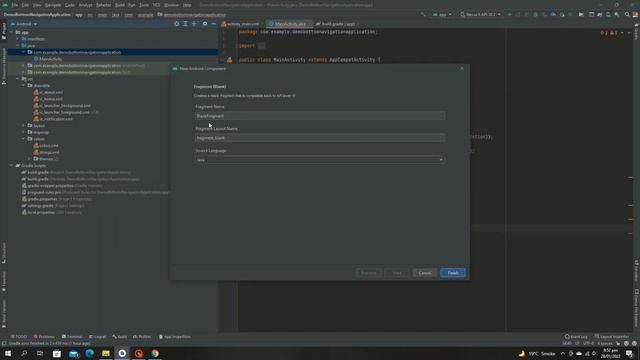Collapse the drawable folder in the project tree
640x360 pixels.
click(x=24, y=86)
